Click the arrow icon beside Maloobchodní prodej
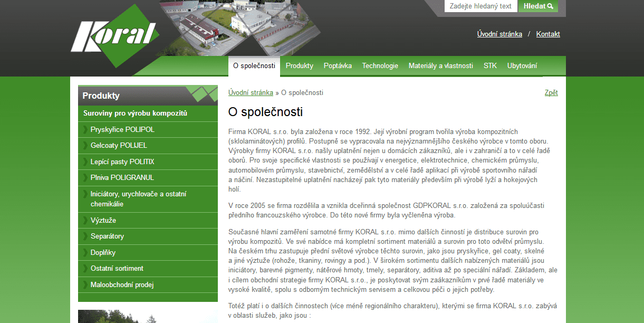Image resolution: width=644 pixels, height=323 pixels. click(85, 284)
